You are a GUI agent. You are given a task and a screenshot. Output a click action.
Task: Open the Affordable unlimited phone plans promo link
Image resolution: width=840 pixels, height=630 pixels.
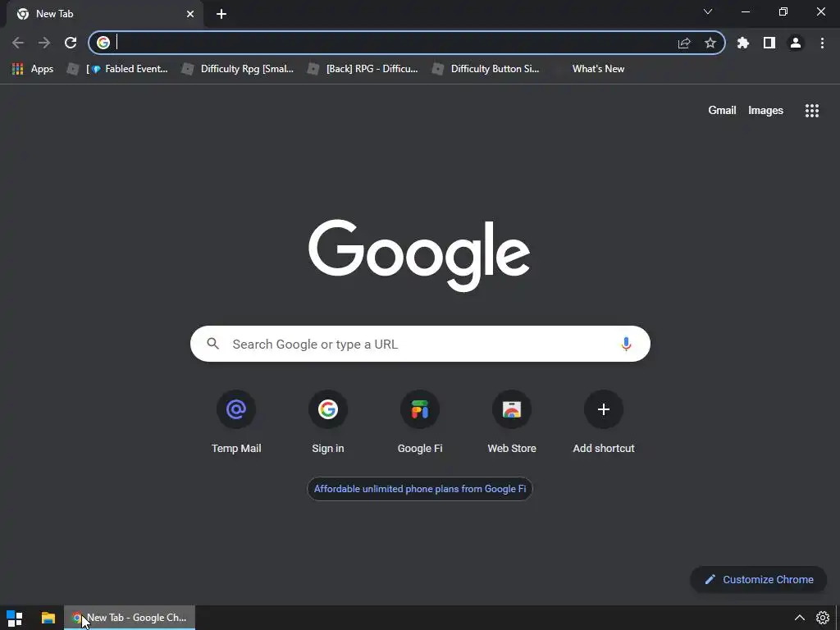tap(420, 489)
